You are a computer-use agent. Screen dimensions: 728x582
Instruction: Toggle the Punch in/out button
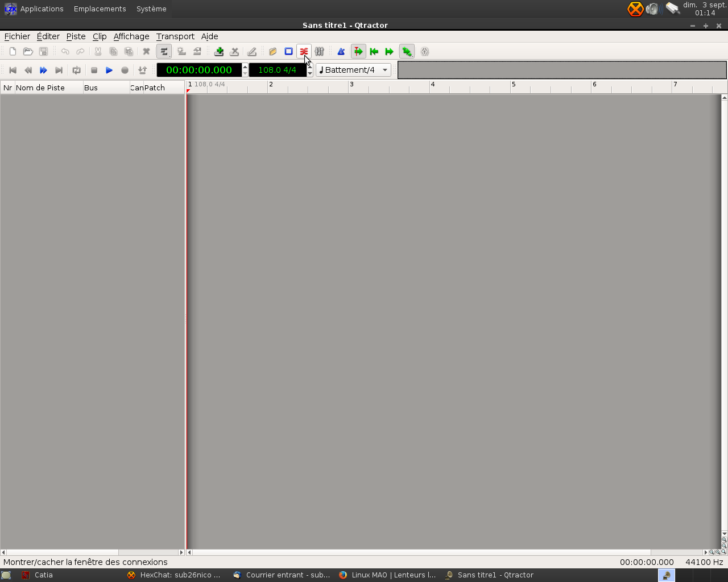click(x=142, y=70)
